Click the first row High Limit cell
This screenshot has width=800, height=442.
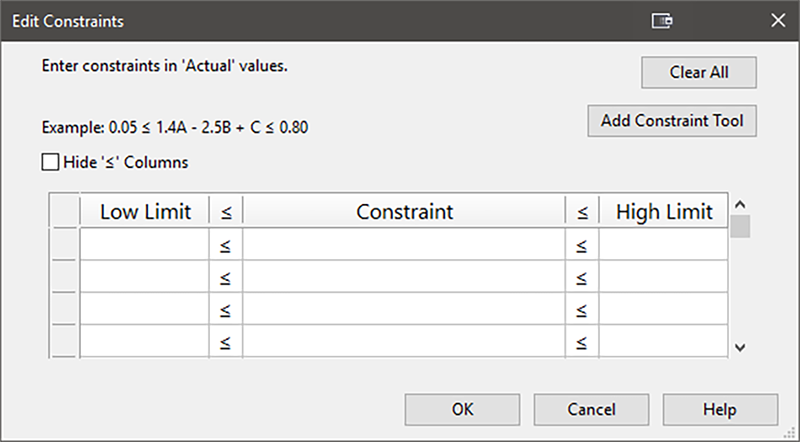click(663, 245)
